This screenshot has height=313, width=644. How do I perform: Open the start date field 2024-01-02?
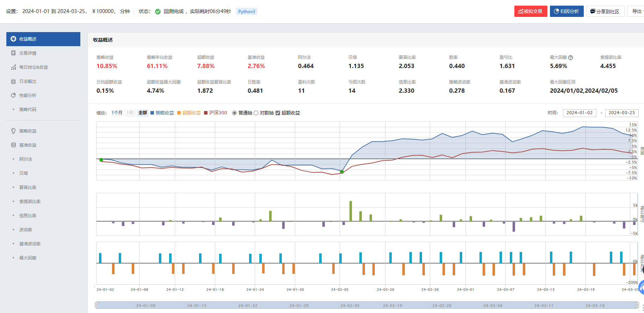point(579,113)
